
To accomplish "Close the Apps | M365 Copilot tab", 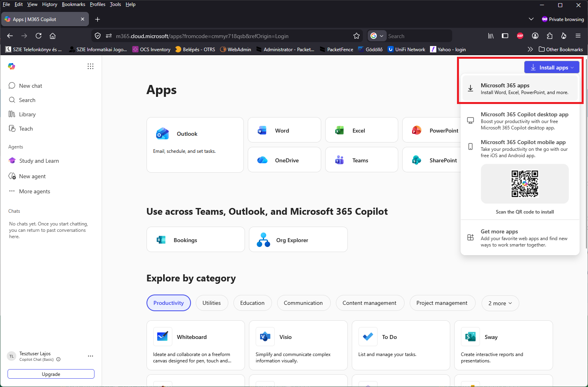I will click(x=83, y=19).
